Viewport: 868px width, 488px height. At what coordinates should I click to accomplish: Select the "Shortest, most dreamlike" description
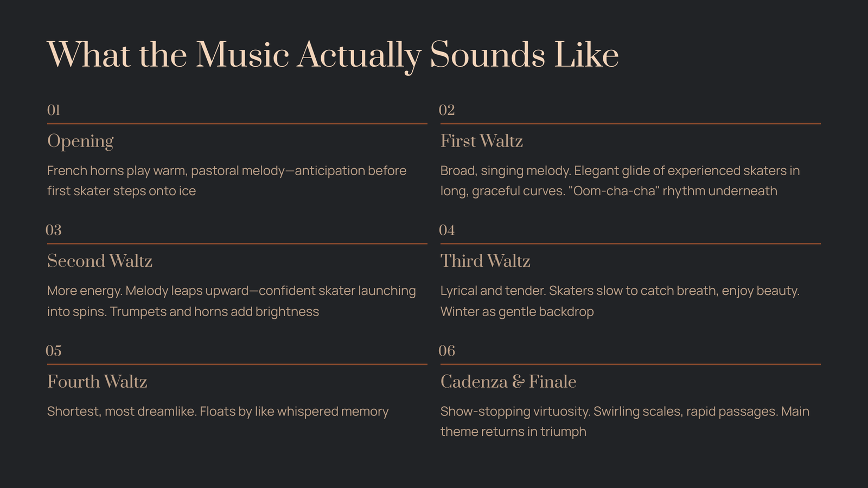[218, 412]
